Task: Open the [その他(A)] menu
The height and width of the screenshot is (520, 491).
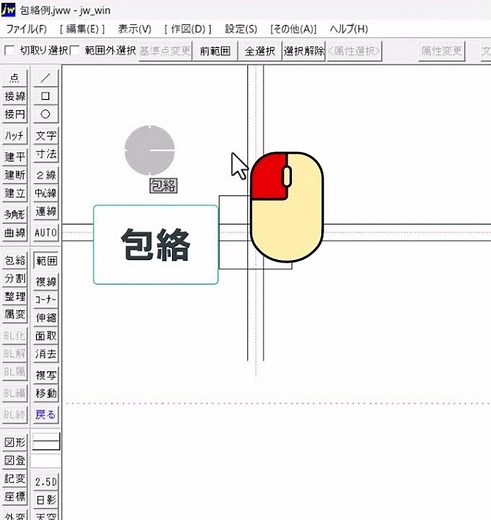Action: (x=293, y=29)
